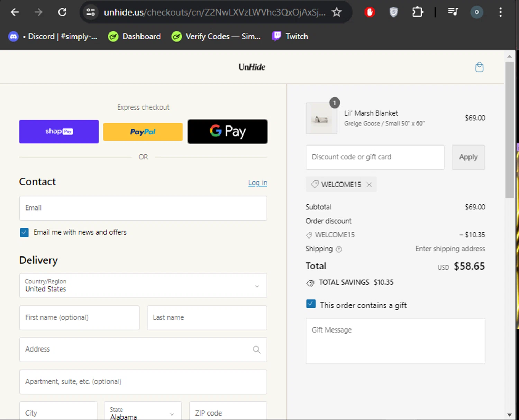Pay with the PayPal express button

[143, 132]
